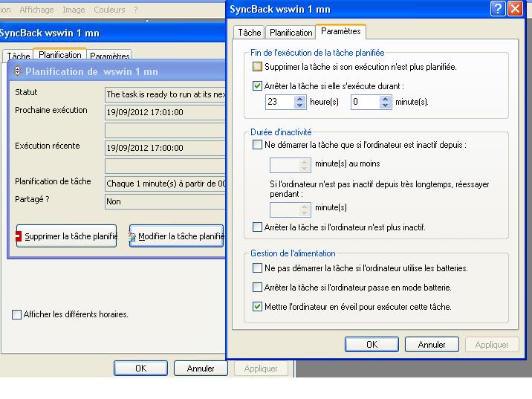Open the ? help menu
The height and width of the screenshot is (399, 532).
pos(136,10)
